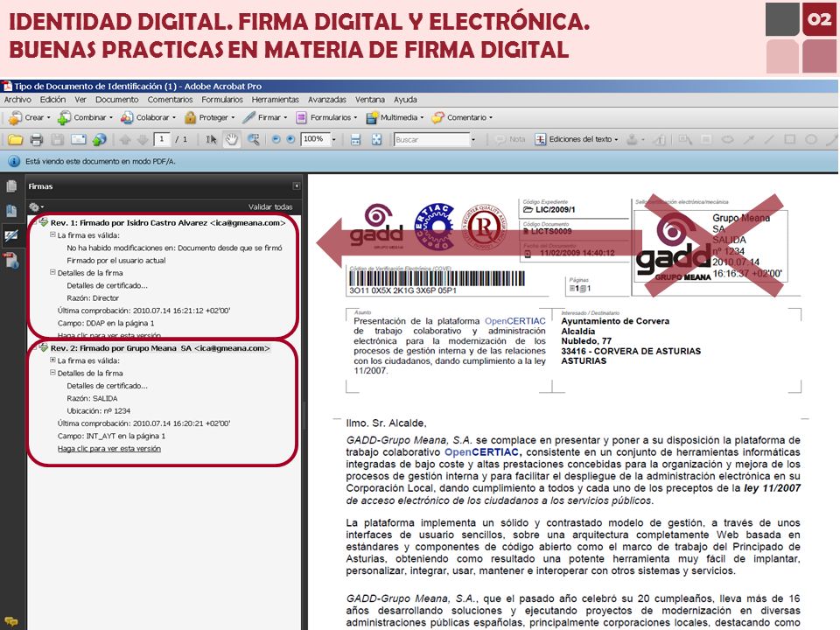This screenshot has height=630, width=840.
Task: Select the Signatures panel icon in sidebar
Action: pyautogui.click(x=11, y=235)
